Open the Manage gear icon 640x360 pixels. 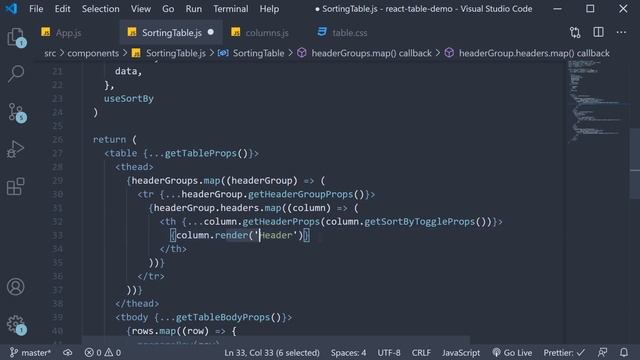16,324
